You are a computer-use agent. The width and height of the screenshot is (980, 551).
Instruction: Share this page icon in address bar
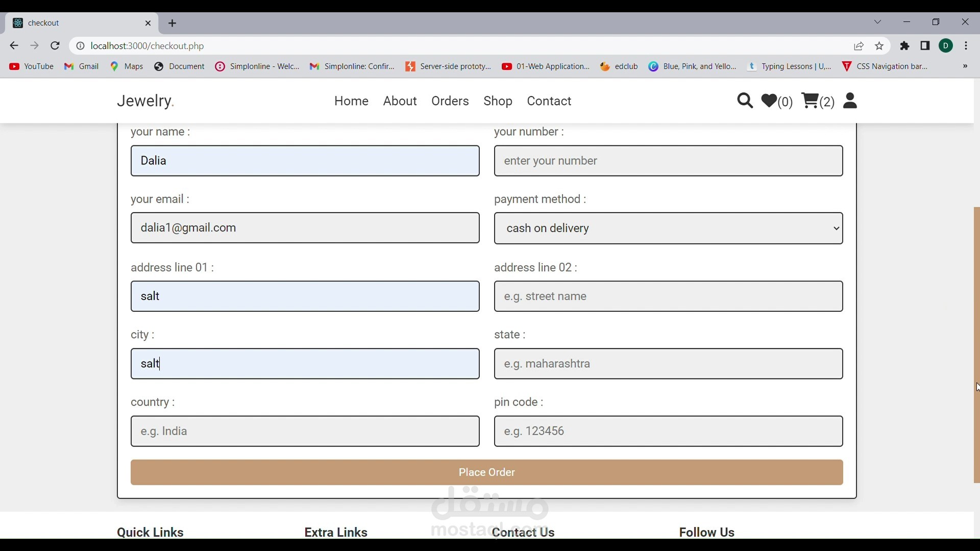click(x=859, y=46)
